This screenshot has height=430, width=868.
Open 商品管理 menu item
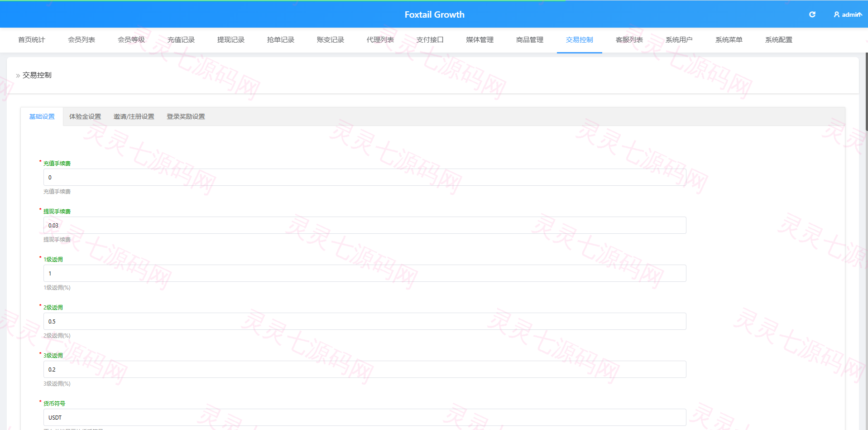pyautogui.click(x=530, y=40)
